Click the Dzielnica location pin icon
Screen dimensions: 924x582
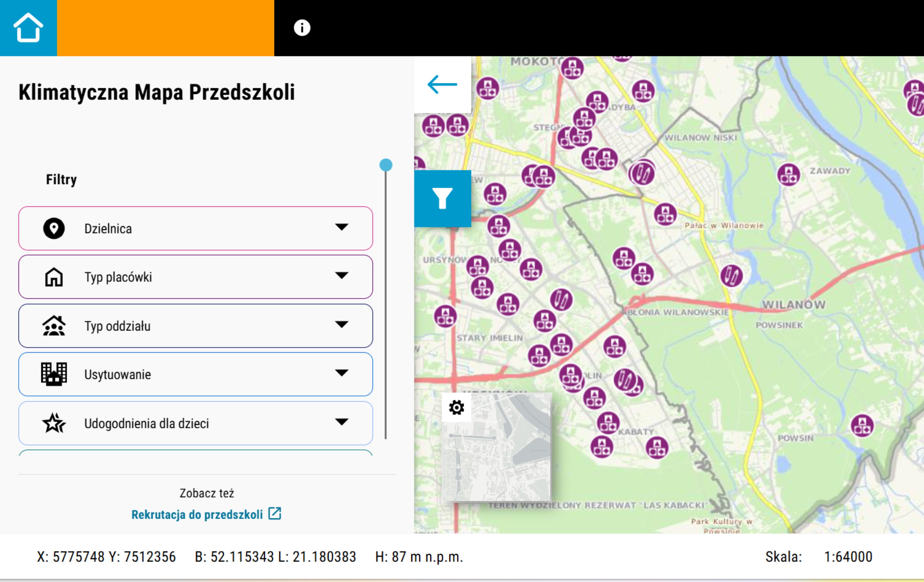(54, 229)
